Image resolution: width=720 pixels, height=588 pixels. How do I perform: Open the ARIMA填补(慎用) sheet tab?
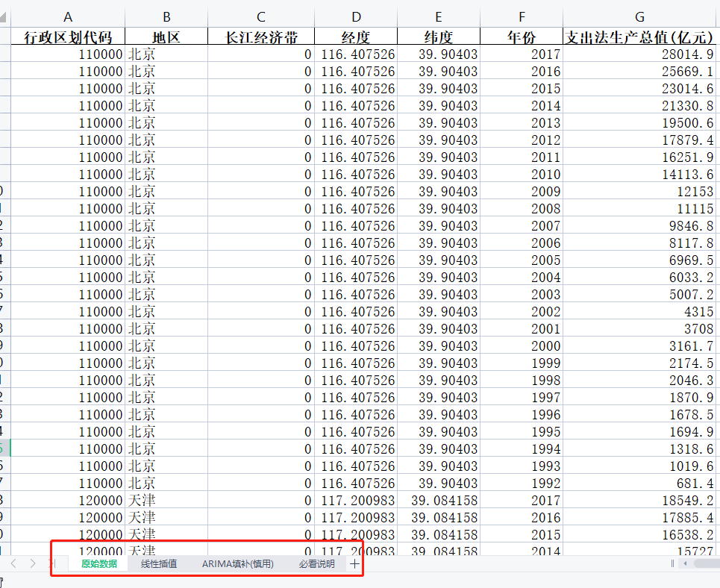[x=238, y=563]
